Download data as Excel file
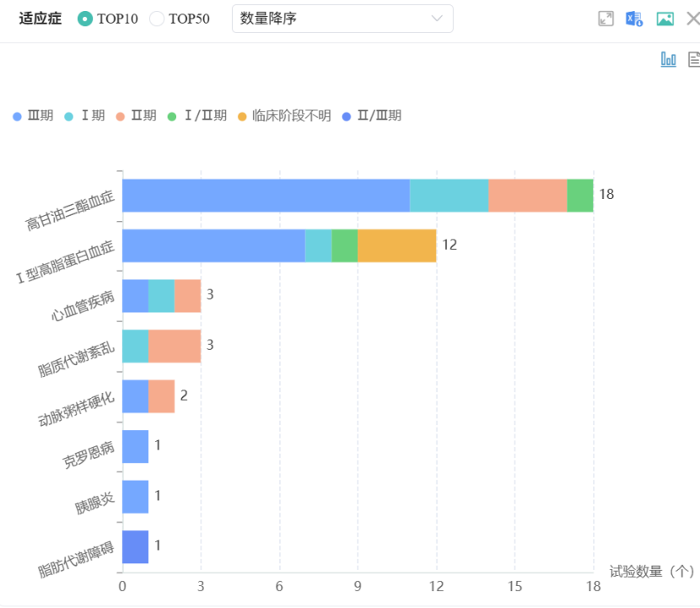Viewport: 700px width, 608px height. tap(634, 19)
